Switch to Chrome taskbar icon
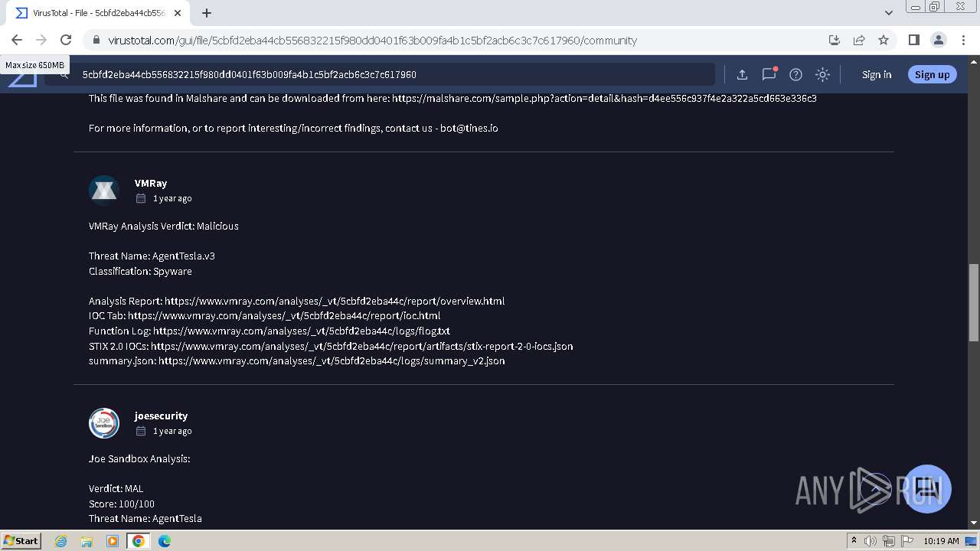 [x=139, y=541]
